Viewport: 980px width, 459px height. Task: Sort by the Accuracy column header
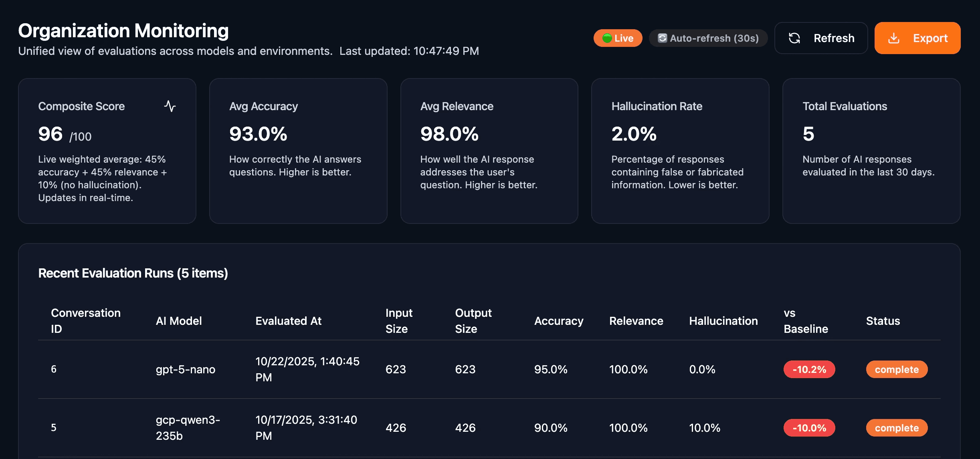(x=558, y=321)
